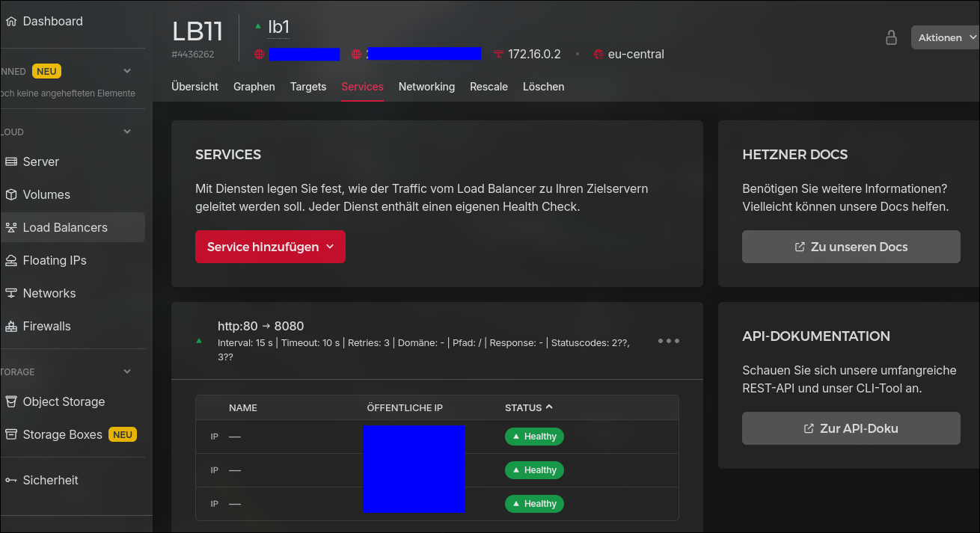
Task: Open the Service hinzufügen menu
Action: [270, 246]
